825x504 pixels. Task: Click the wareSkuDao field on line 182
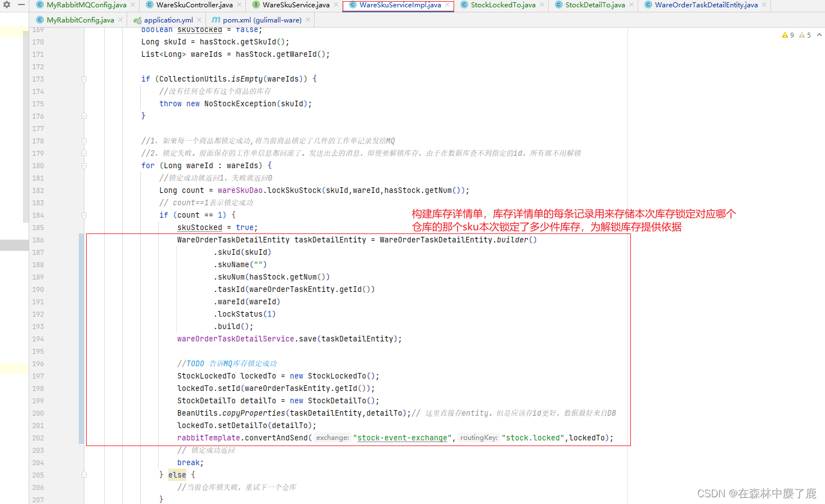click(x=240, y=191)
